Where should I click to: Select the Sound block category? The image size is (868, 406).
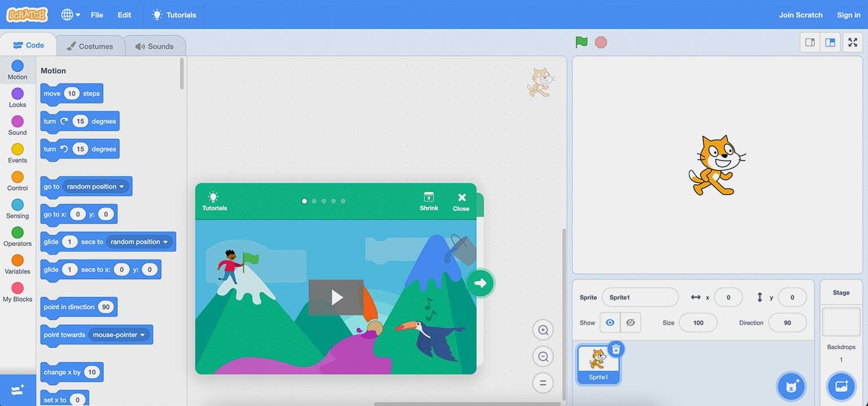click(17, 125)
